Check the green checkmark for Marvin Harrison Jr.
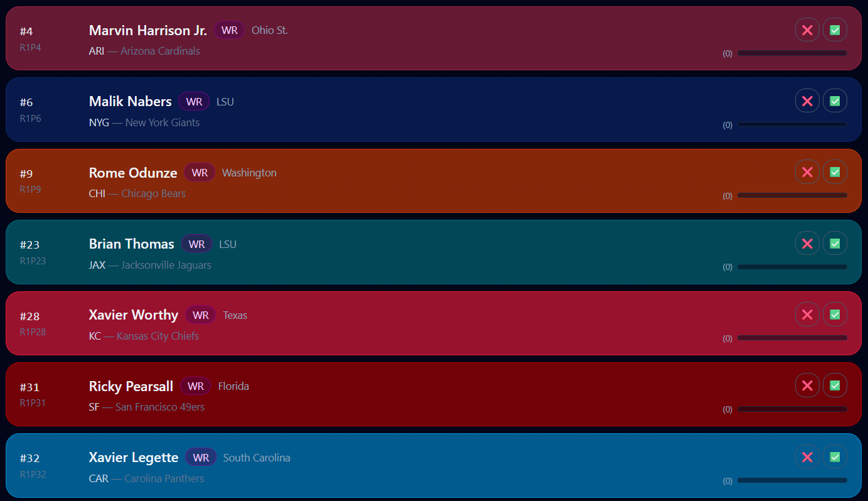 coord(835,30)
